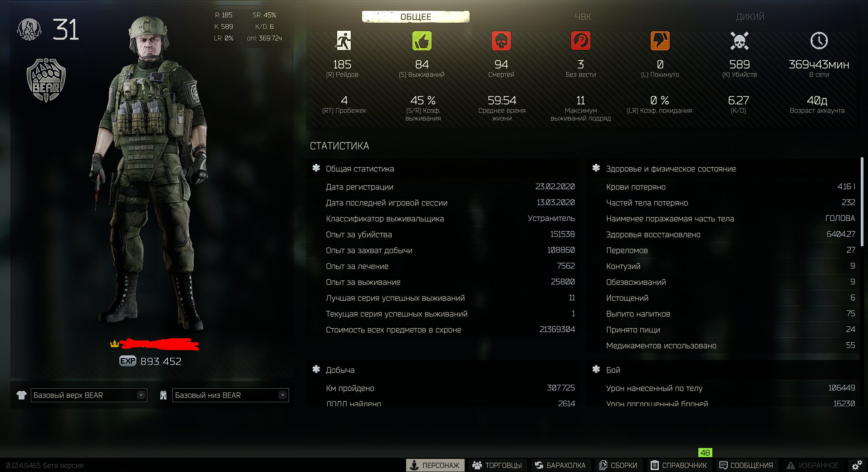Click the asterisk icon next to Добыча
The image size is (868, 472).
coord(316,370)
